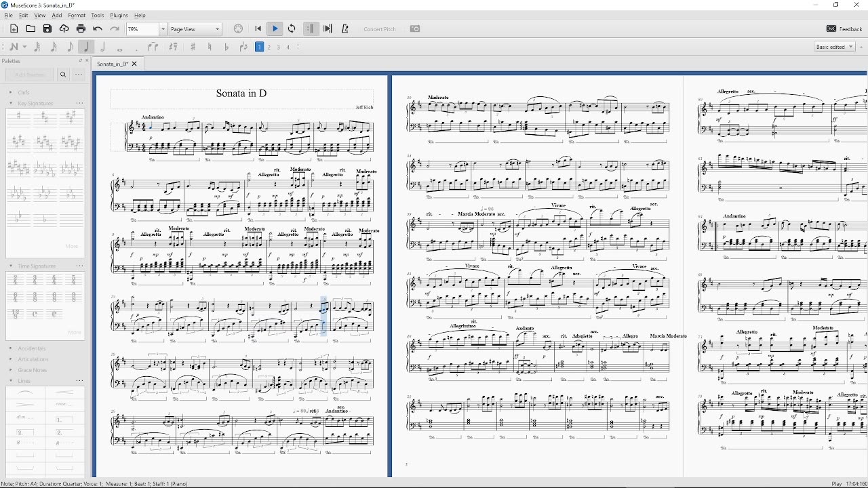This screenshot has height=488, width=868.
Task: Click the Concert Pitch button
Action: 380,29
